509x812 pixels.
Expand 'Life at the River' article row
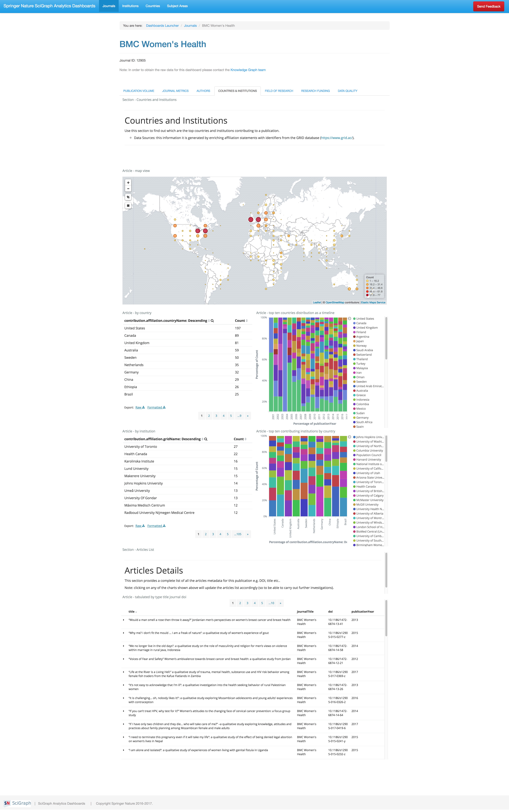point(124,672)
